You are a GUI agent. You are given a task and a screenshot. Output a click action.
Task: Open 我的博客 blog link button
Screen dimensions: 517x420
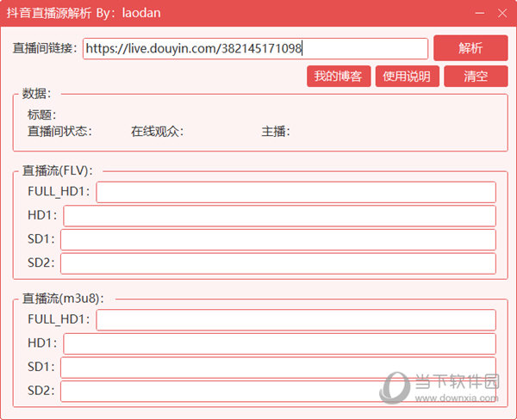pos(339,76)
